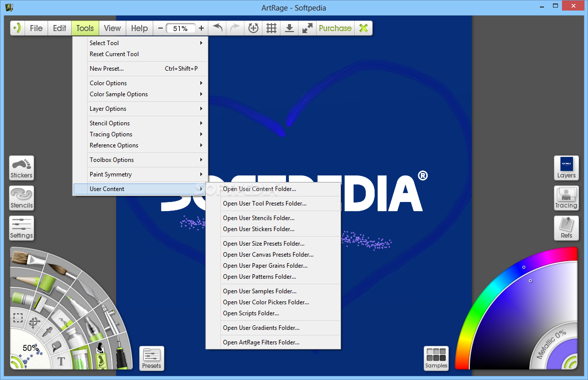Choose New Preset... menu entry
The height and width of the screenshot is (380, 588).
[140, 69]
